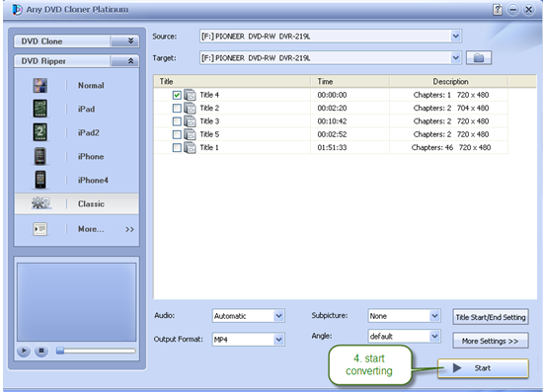Click the Title 4 film icon
Image resolution: width=543 pixels, height=392 pixels.
coord(190,95)
